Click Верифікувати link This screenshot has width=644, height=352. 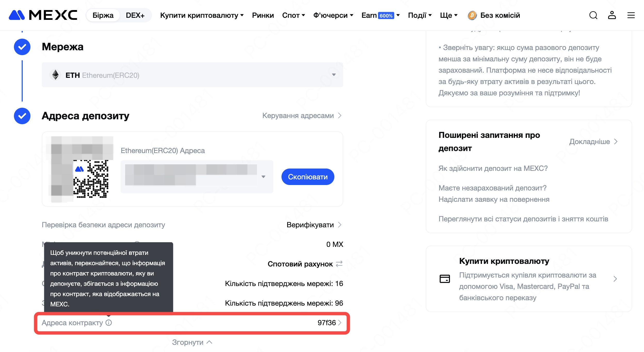pos(314,225)
